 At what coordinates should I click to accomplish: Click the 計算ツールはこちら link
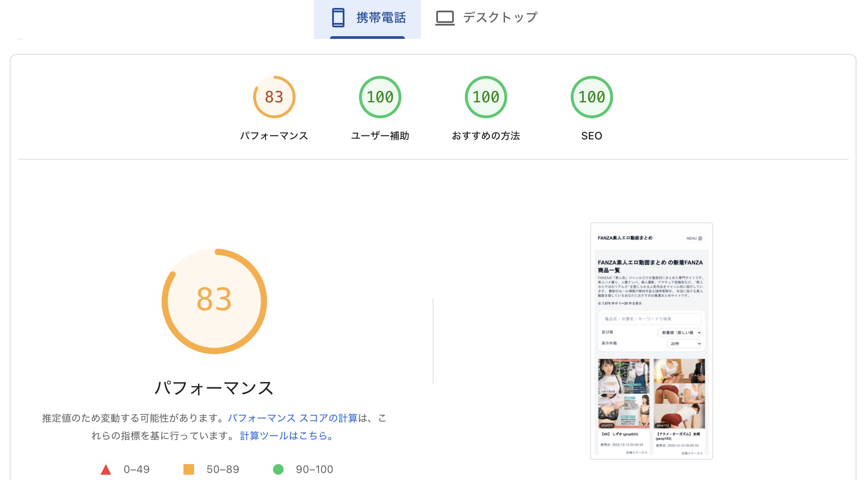[286, 436]
